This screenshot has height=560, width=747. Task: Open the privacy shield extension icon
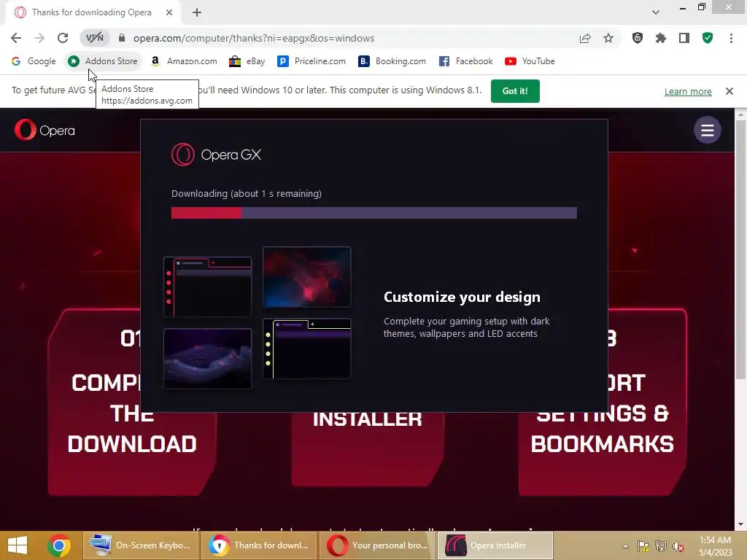(638, 38)
